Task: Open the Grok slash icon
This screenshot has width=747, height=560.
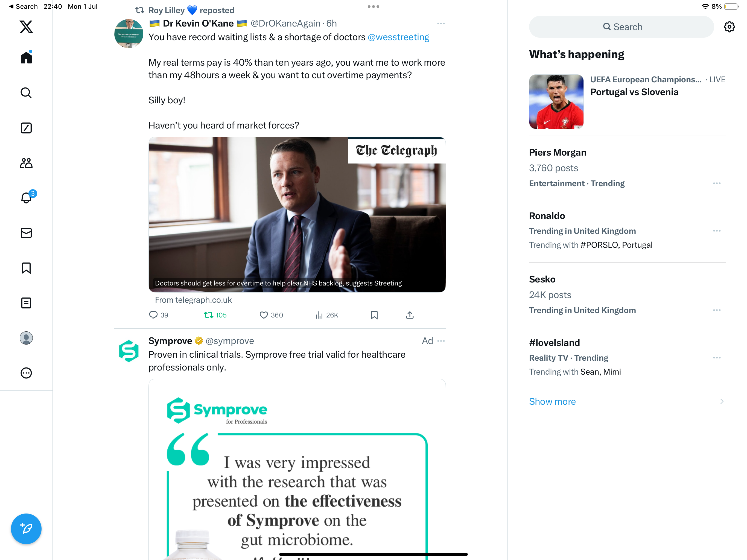Action: [26, 128]
